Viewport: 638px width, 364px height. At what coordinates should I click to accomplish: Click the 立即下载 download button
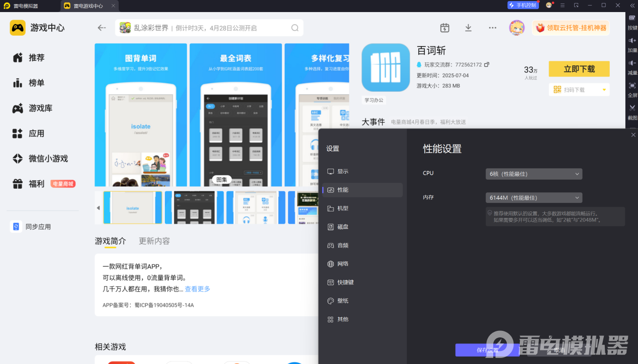coord(579,69)
